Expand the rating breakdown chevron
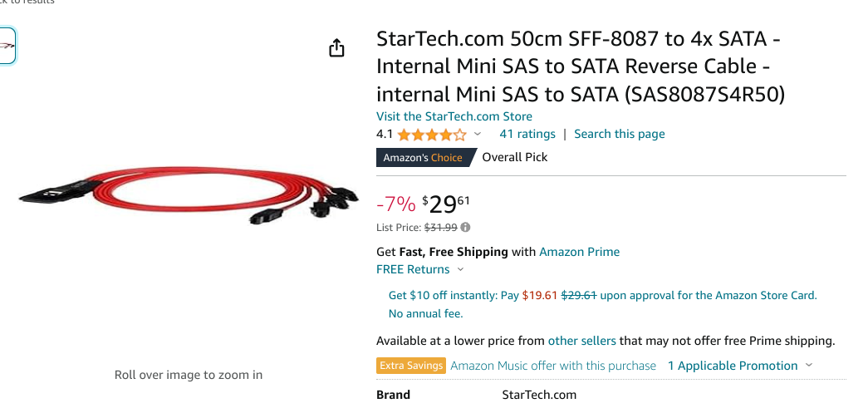 click(478, 134)
